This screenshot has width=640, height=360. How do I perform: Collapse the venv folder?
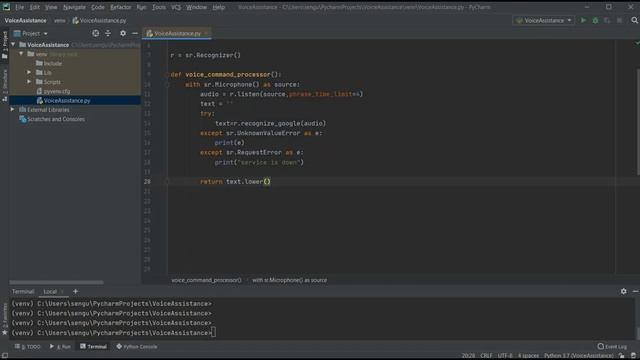coord(21,54)
